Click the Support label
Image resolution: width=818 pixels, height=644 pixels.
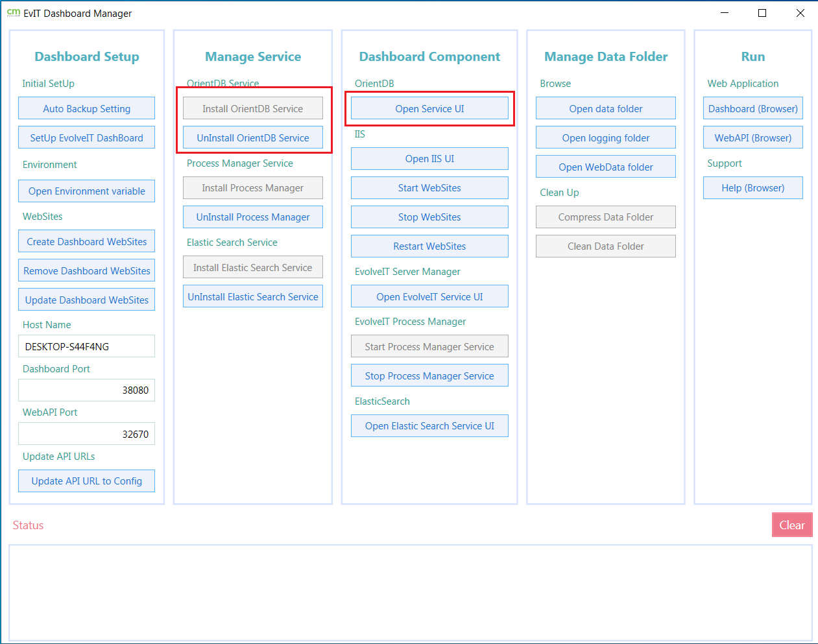(725, 163)
